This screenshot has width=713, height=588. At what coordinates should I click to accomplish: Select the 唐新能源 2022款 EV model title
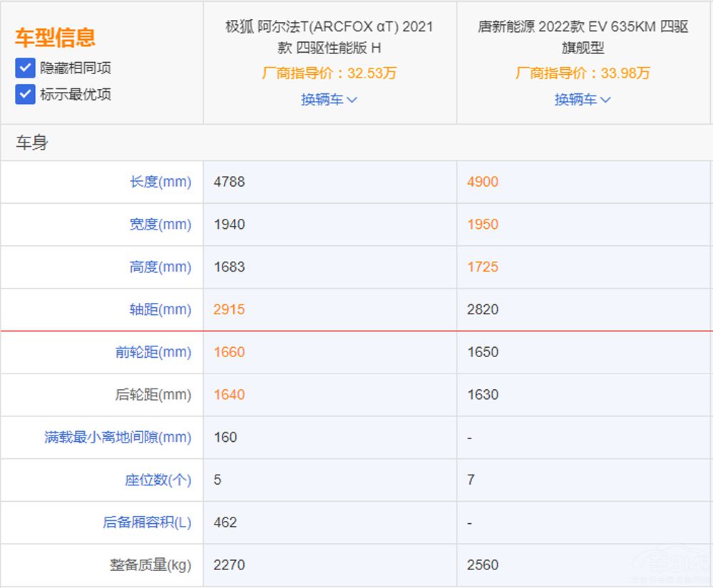click(583, 37)
